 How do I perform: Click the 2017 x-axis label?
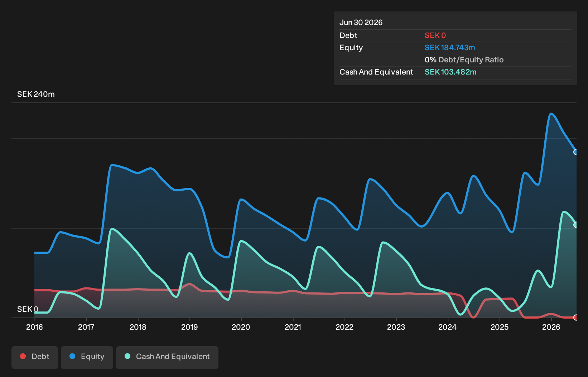click(x=86, y=327)
